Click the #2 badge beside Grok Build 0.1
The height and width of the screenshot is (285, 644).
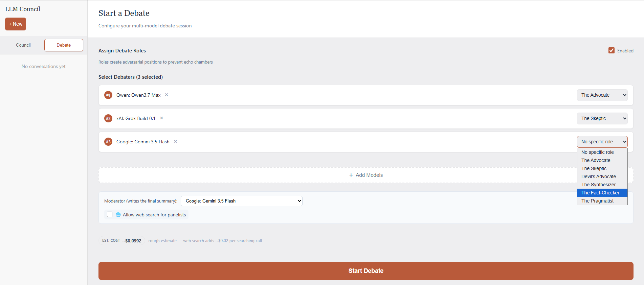coord(108,118)
